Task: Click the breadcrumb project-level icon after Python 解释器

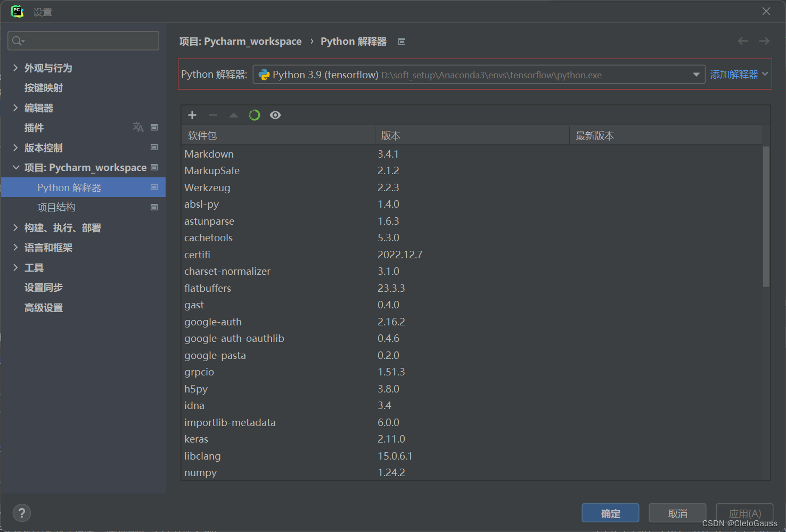Action: pyautogui.click(x=402, y=42)
